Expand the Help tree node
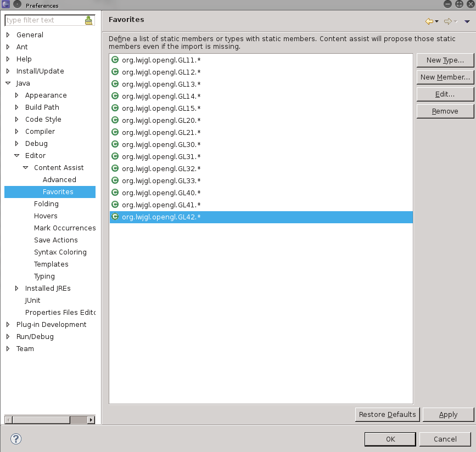This screenshot has width=476, height=452. pos(8,59)
